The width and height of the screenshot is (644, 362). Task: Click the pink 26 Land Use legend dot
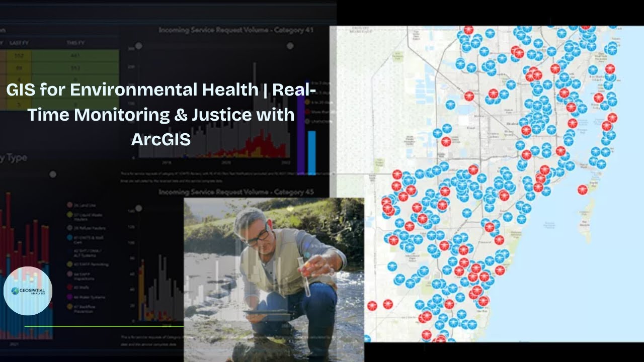click(70, 205)
